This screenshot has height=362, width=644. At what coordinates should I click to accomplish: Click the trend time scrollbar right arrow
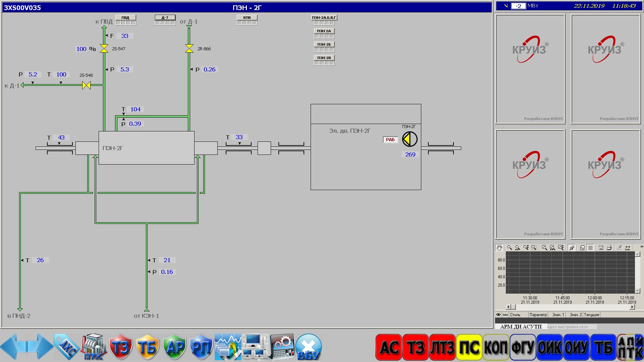(632, 307)
